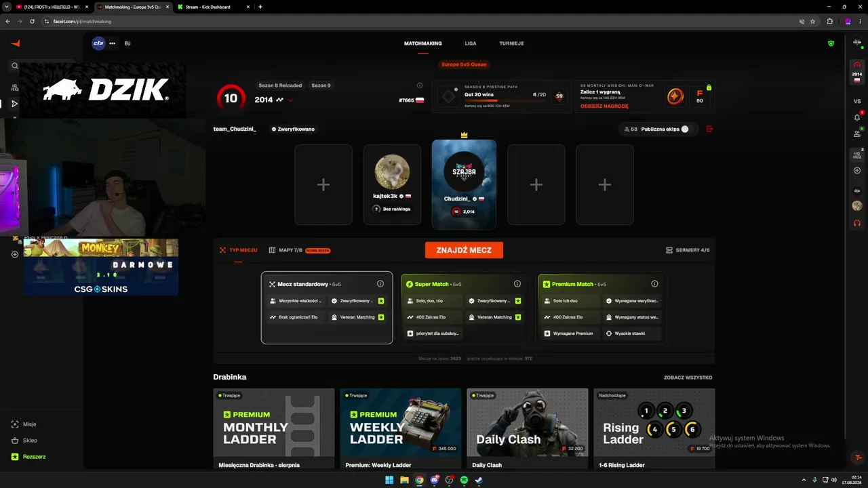Click the rightmost empty party slot plus
Image resolution: width=868 pixels, height=488 pixels.
pos(605,184)
